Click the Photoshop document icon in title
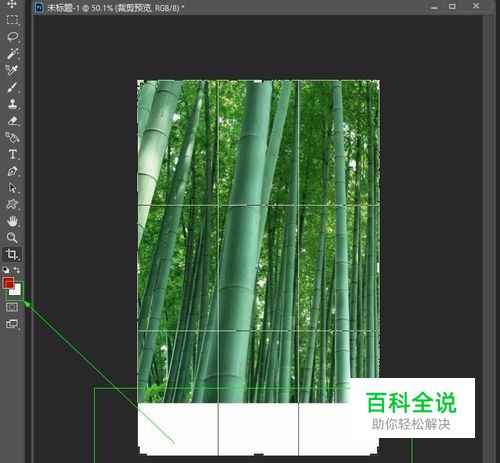The width and height of the screenshot is (500, 463). point(39,7)
